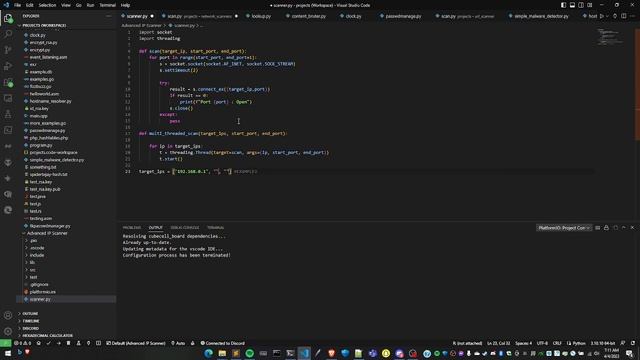The image size is (640, 360).
Task: Open customize layout icon in title bar
Action: click(590, 5)
